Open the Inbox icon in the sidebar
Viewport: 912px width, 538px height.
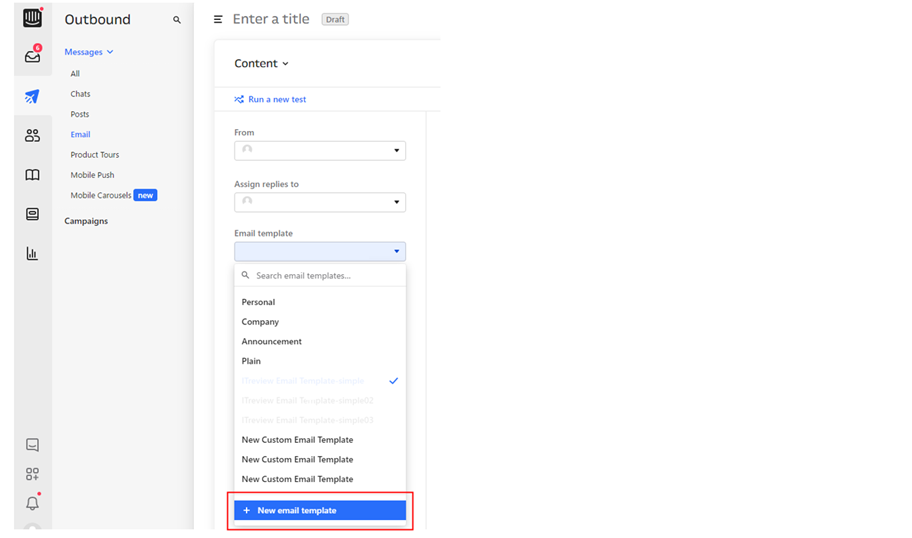pos(32,57)
